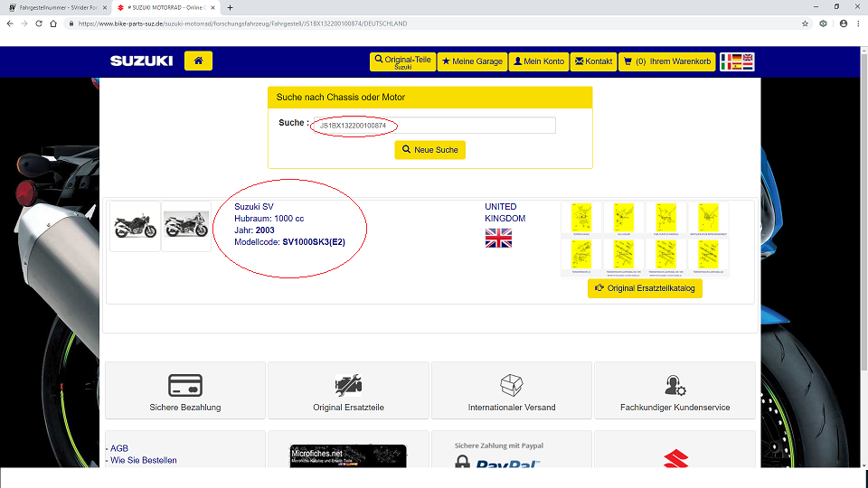This screenshot has width=868, height=488.
Task: Go to Mein Konto
Action: 538,61
